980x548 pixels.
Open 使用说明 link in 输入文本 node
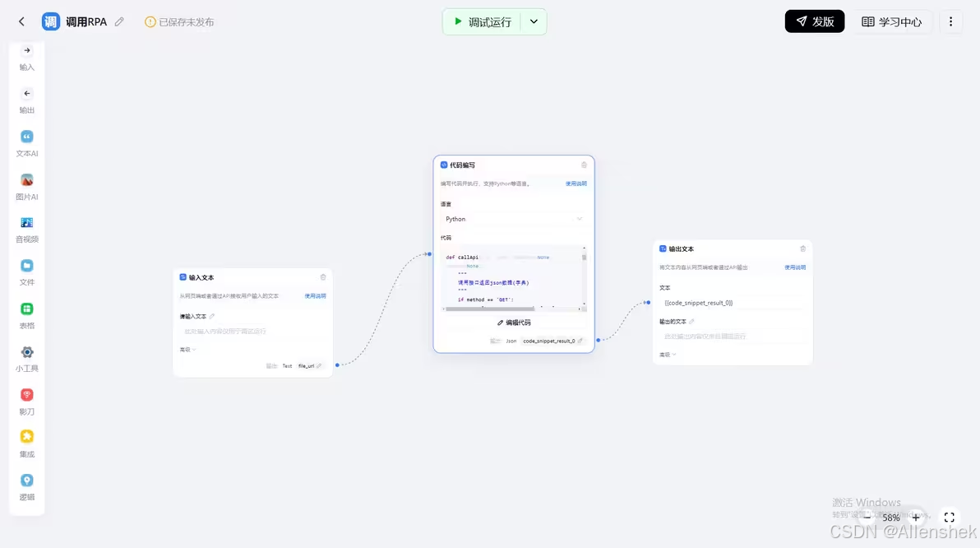(x=315, y=296)
